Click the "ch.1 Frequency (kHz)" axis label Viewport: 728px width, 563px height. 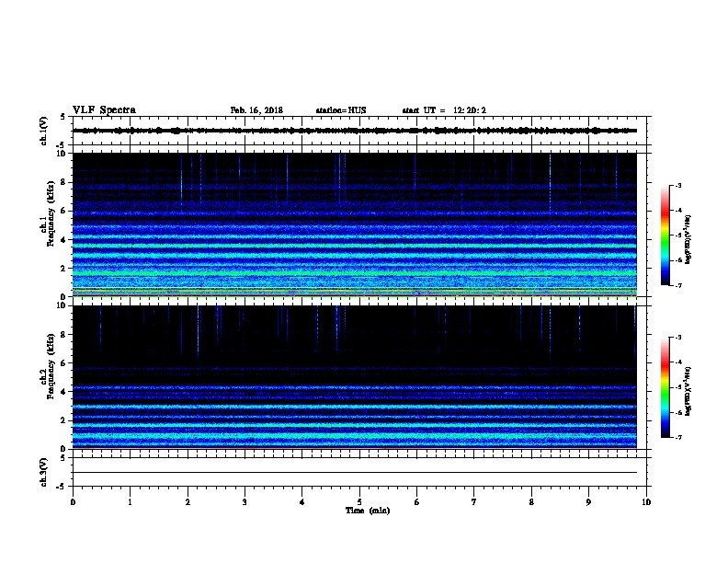tap(47, 213)
